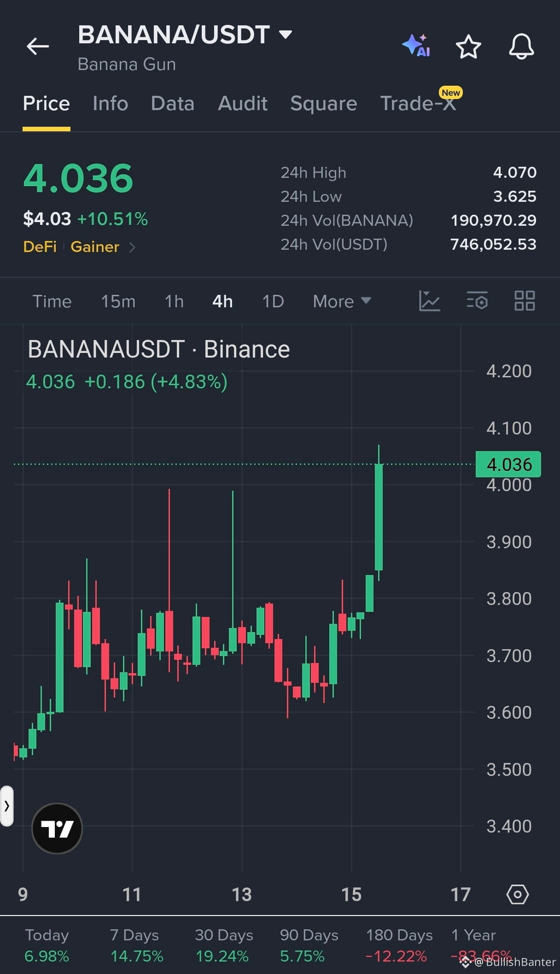
Task: Tap the 7 Days 14.75% performance stat
Action: [x=137, y=945]
